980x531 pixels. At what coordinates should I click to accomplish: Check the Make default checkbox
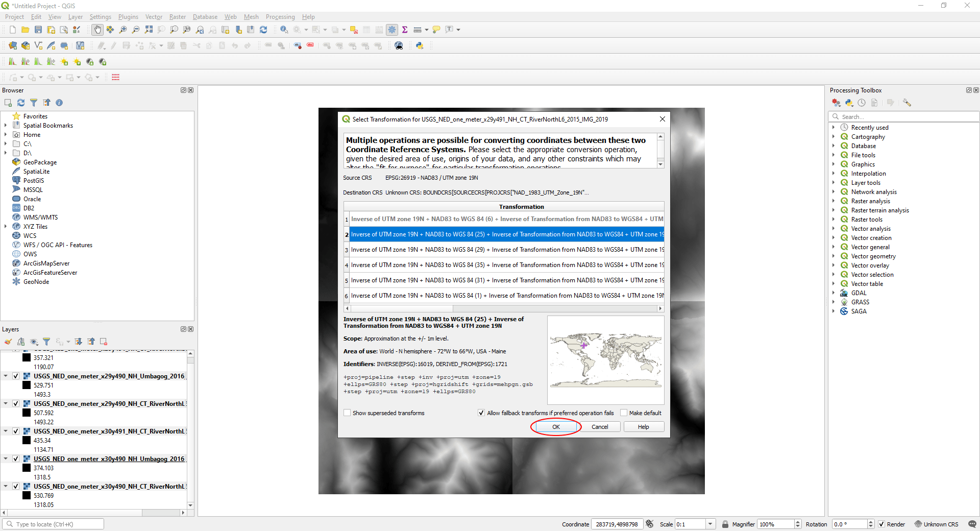(623, 413)
